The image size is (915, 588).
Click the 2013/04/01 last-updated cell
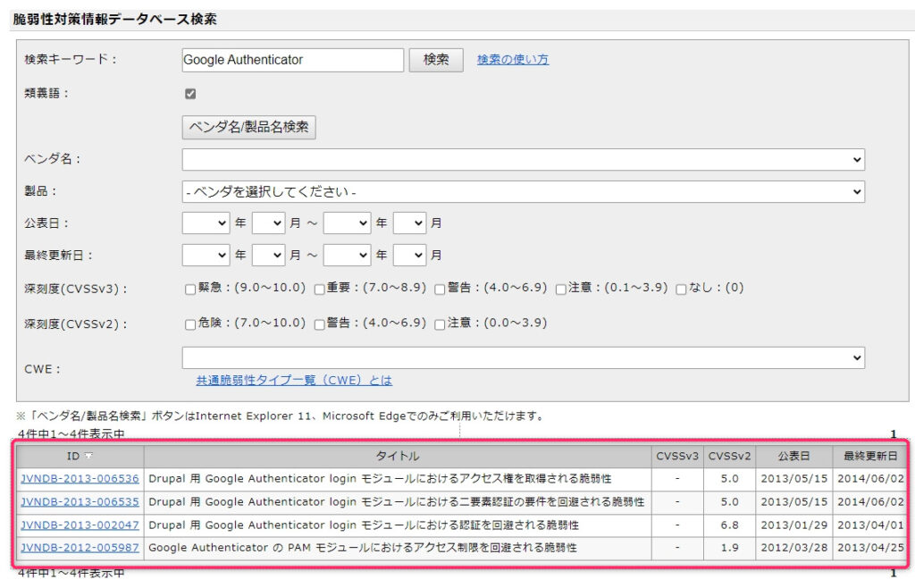coord(870,525)
